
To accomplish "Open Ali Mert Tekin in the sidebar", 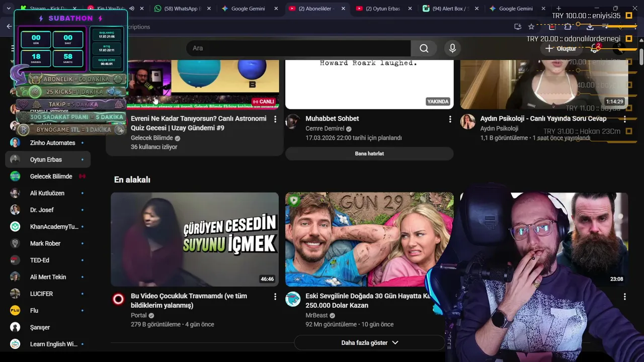I will [x=48, y=277].
